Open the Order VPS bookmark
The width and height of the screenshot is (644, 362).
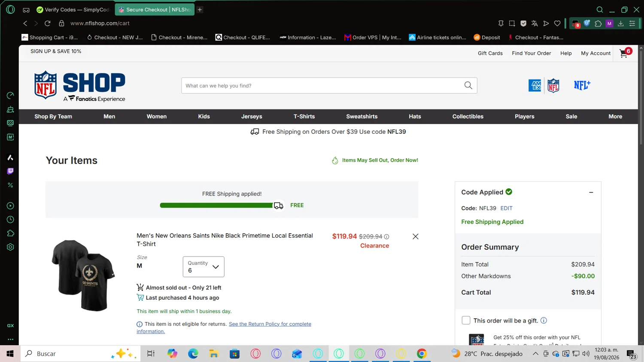coord(373,38)
